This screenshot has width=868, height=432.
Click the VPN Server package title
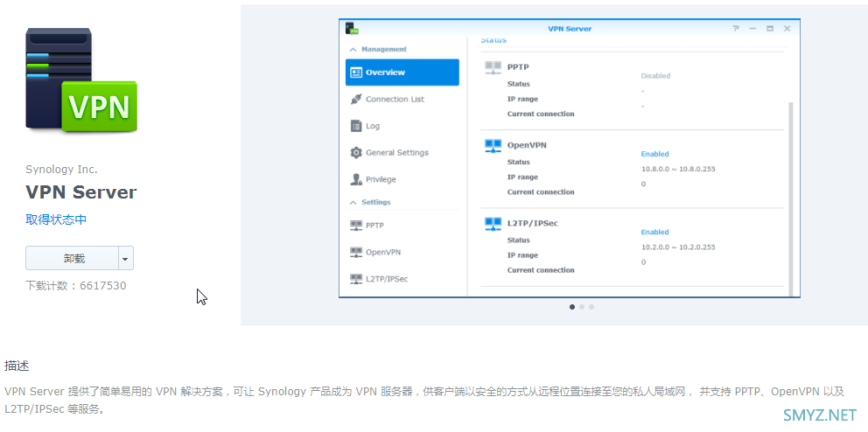pos(80,192)
